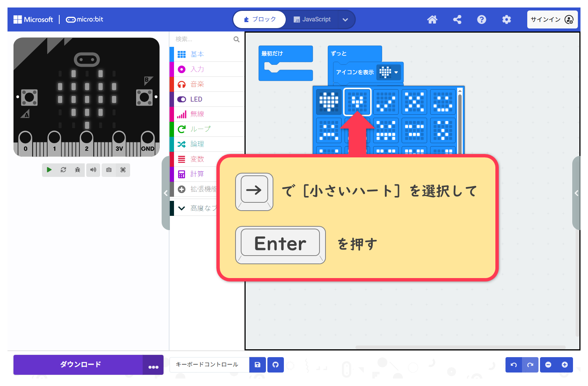Click the project name field キーボードコントロール
The width and height of the screenshot is (588, 386).
pos(209,365)
